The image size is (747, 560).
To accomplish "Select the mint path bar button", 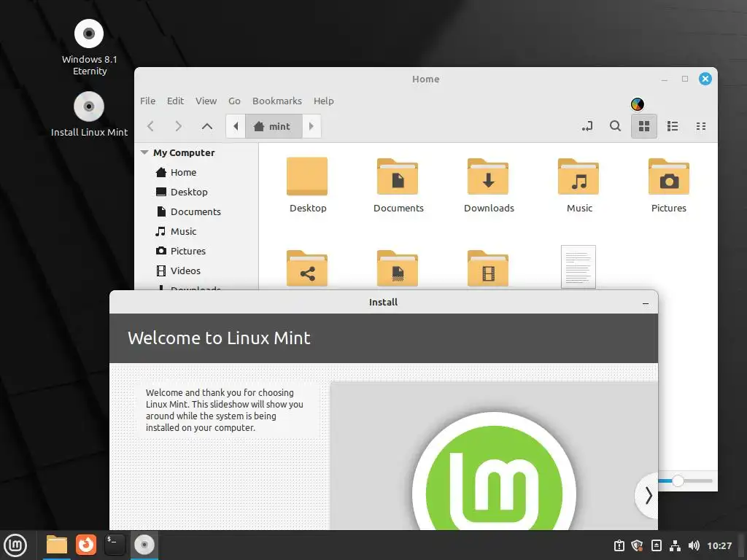I will click(274, 126).
